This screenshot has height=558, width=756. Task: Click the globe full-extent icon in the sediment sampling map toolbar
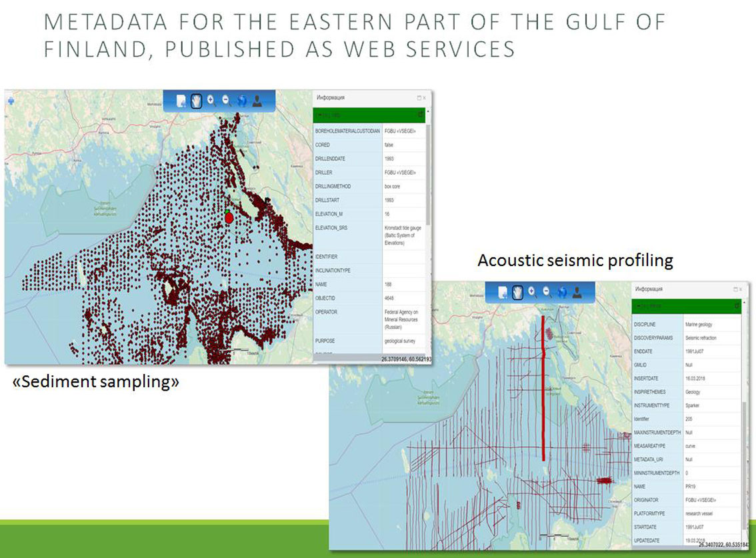coord(242,101)
